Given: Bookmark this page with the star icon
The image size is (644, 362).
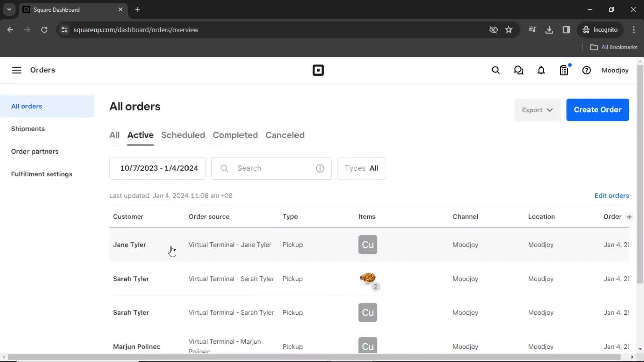Looking at the screenshot, I should [x=509, y=30].
